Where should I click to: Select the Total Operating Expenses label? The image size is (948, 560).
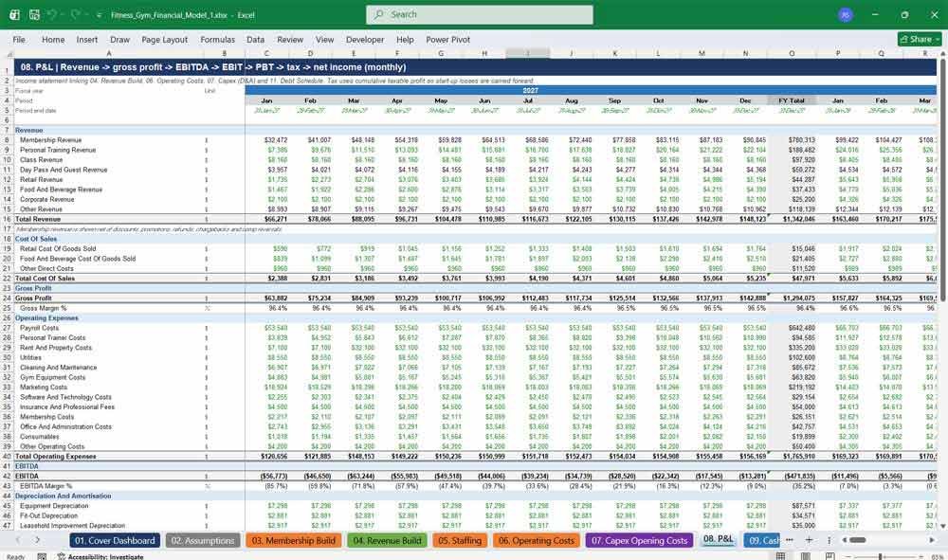pyautogui.click(x=56, y=457)
